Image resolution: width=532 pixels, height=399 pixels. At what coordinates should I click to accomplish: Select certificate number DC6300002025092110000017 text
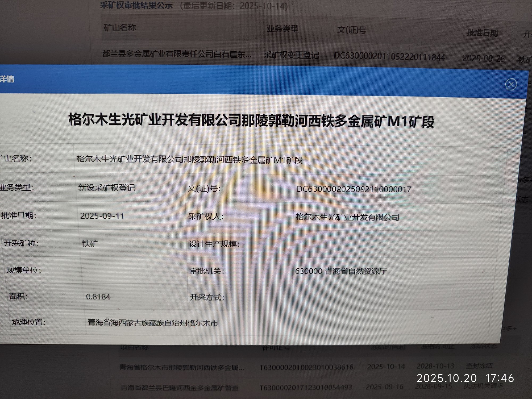(x=354, y=189)
